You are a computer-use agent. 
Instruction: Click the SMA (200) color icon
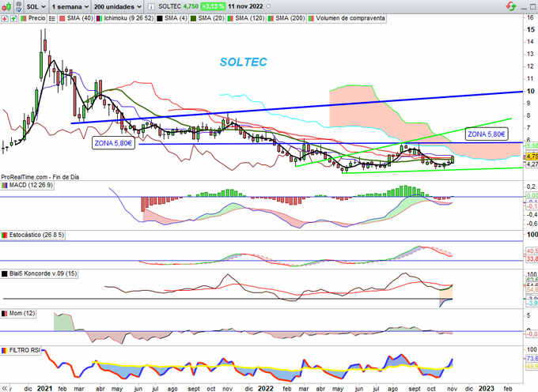click(x=271, y=18)
